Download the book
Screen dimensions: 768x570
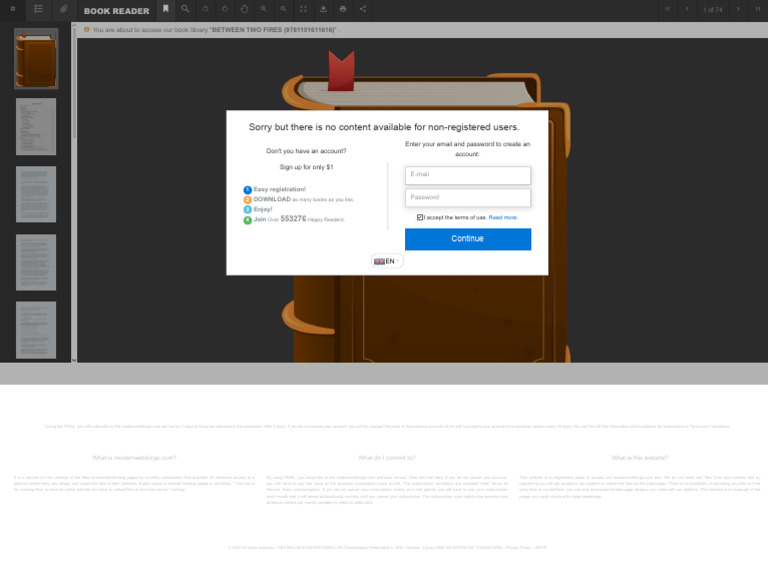(x=323, y=9)
